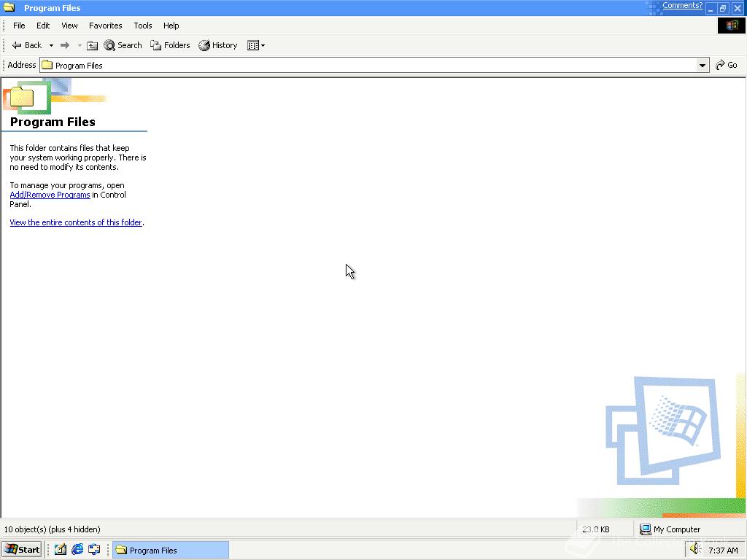The image size is (747, 560).
Task: Expand the Address bar dropdown arrow
Action: click(x=703, y=65)
